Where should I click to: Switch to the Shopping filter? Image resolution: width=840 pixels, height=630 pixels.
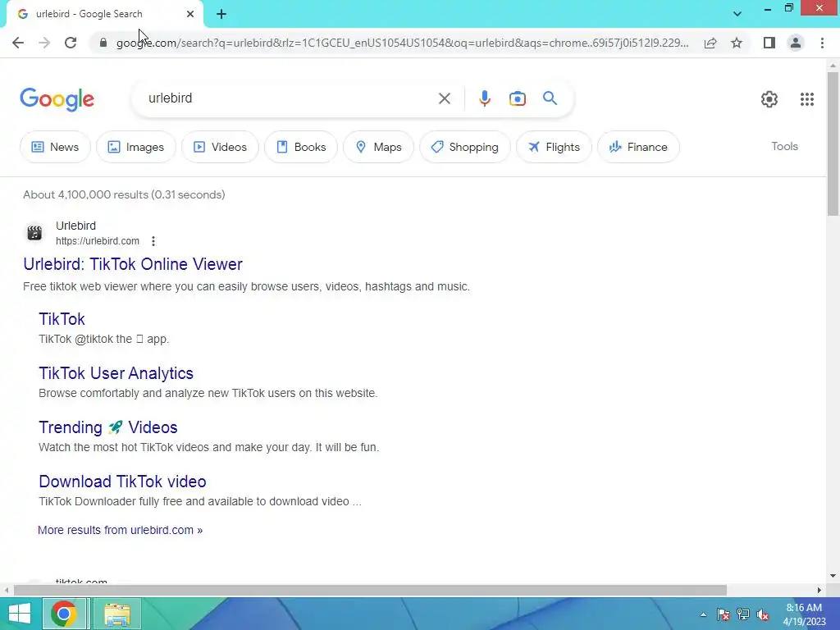(x=465, y=147)
